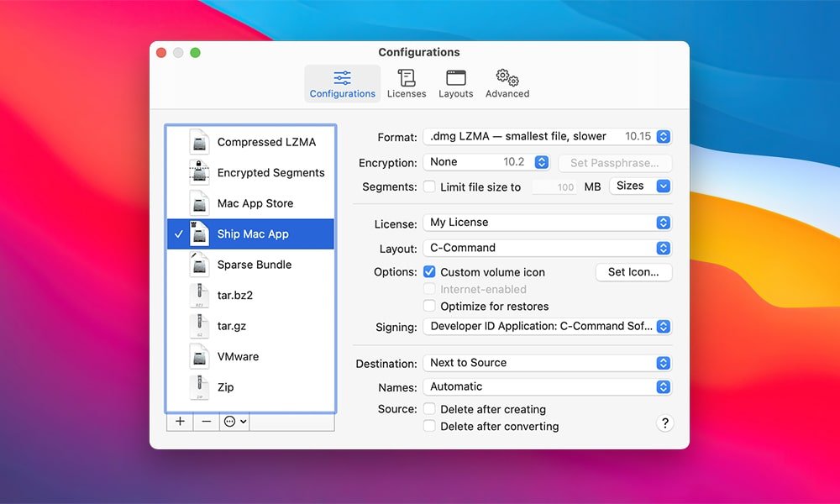Expand the Format dropdown menu
Screen dimensions: 840x504
547,137
